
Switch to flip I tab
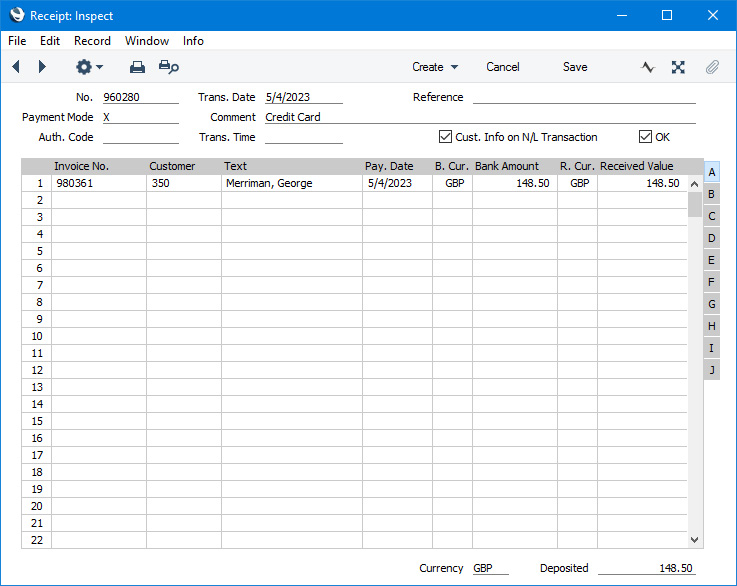tap(712, 348)
